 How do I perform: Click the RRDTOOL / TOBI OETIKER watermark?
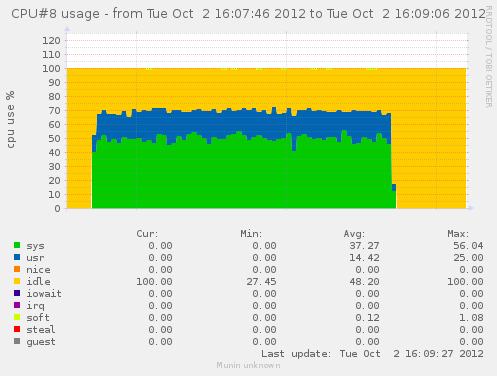[489, 57]
